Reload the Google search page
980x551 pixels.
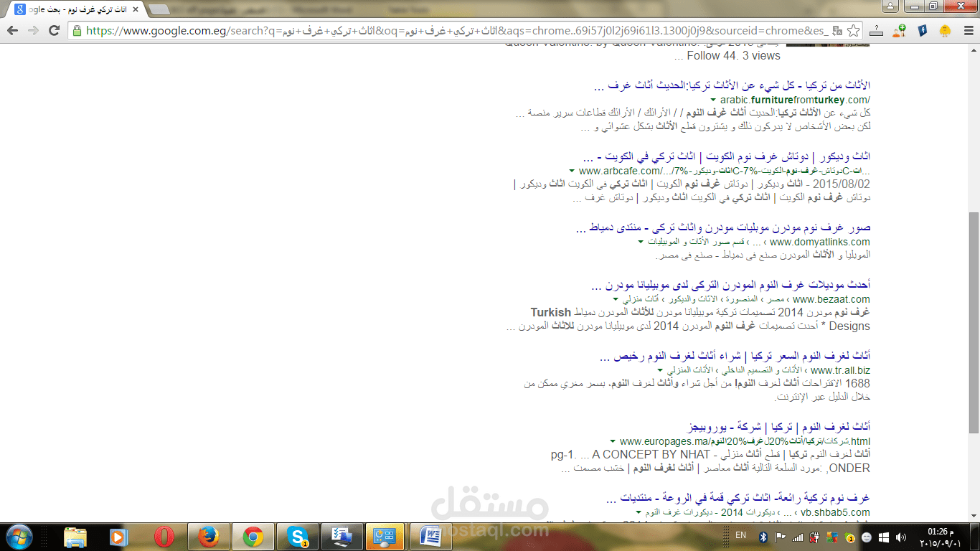(x=54, y=31)
